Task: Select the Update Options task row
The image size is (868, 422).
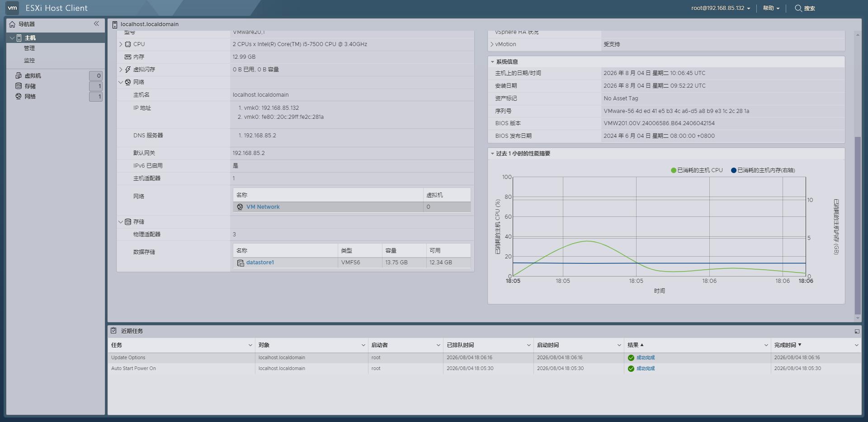Action: tap(484, 358)
